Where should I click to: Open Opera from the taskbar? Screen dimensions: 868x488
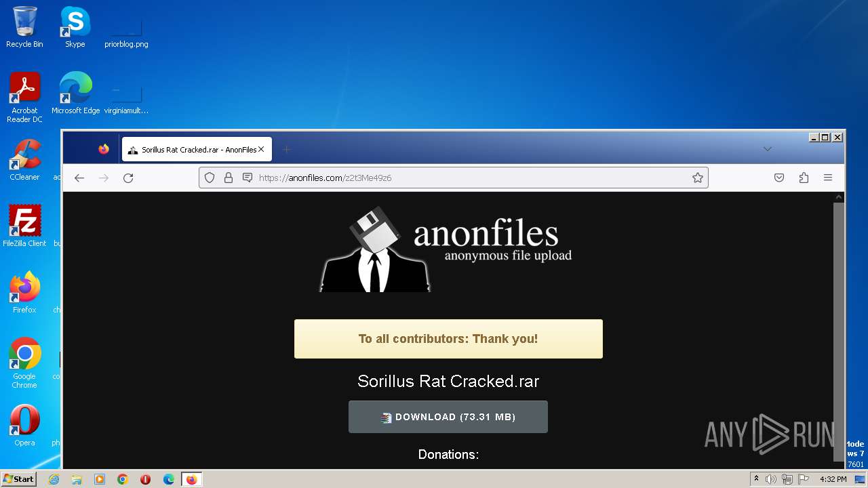click(x=146, y=479)
